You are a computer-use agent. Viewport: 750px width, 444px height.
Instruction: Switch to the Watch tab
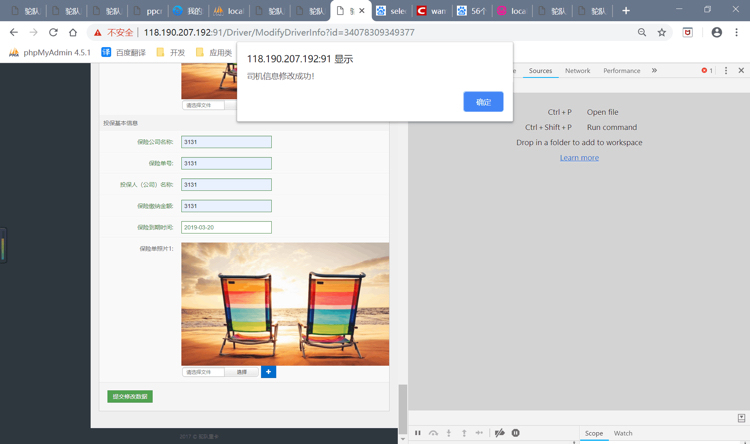coord(623,433)
